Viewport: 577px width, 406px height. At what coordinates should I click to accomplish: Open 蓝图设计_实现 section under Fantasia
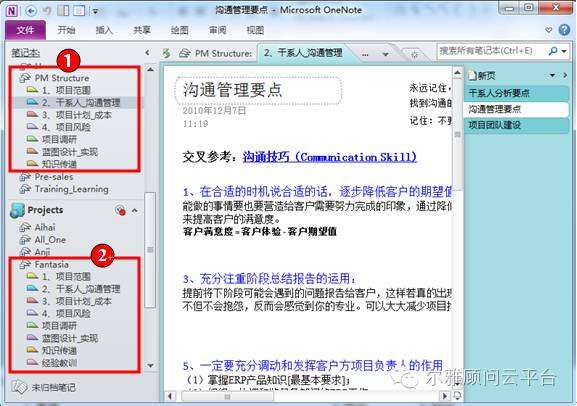click(x=62, y=338)
